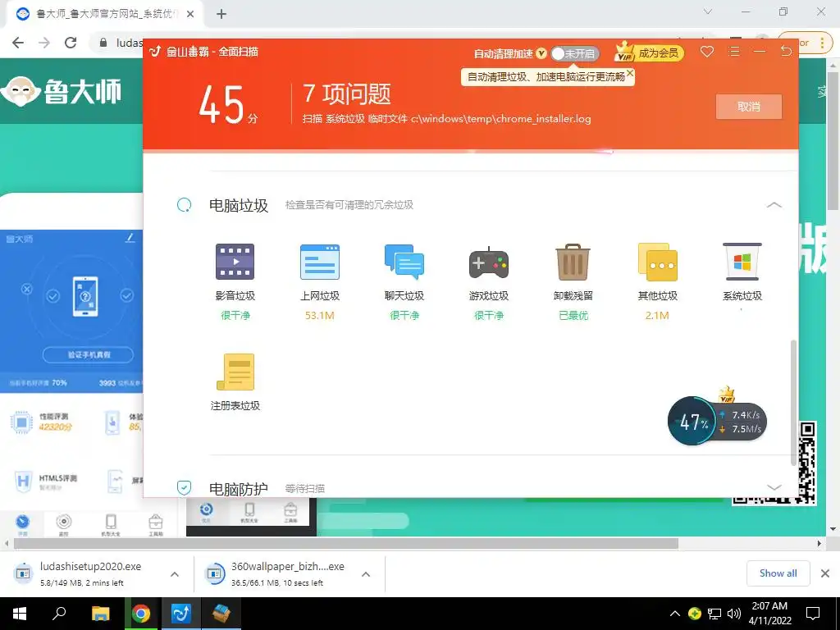Open a new Chrome tab
Screen dimensions: 840x630
(221, 14)
